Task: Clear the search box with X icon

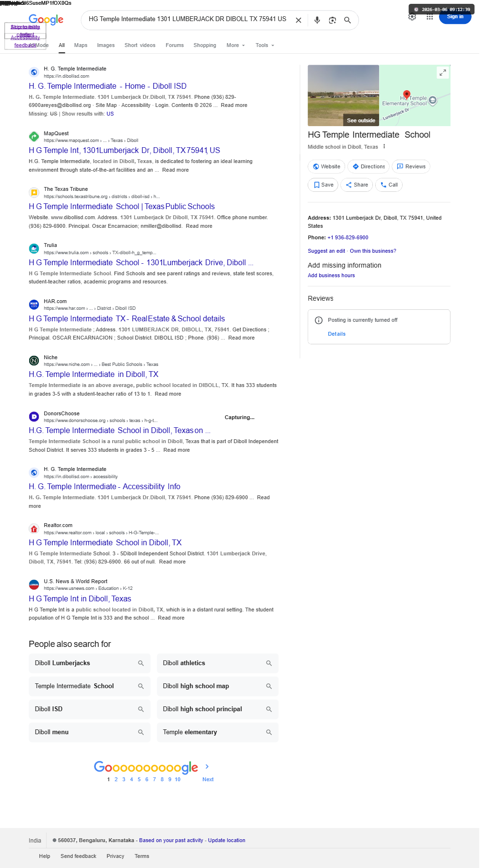Action: [x=298, y=20]
